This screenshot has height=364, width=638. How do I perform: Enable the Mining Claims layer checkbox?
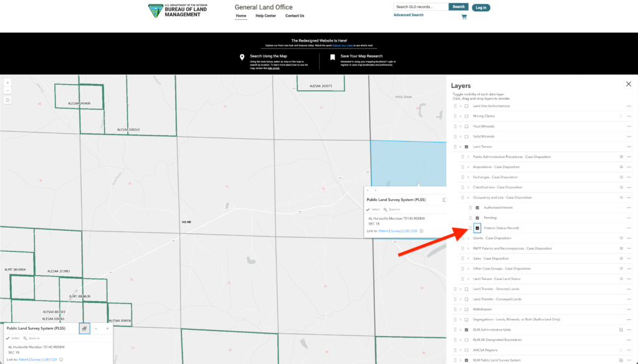point(466,116)
